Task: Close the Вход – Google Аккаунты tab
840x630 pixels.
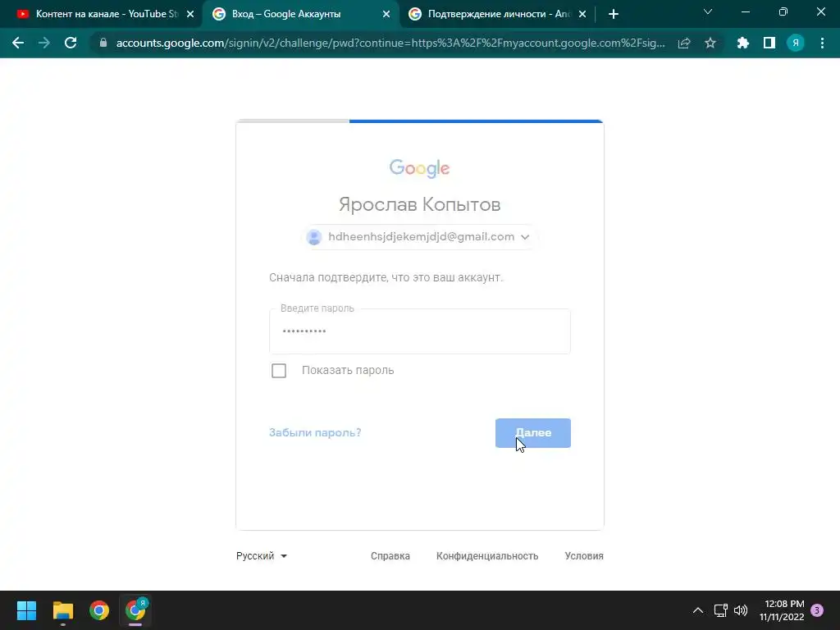Action: point(386,14)
